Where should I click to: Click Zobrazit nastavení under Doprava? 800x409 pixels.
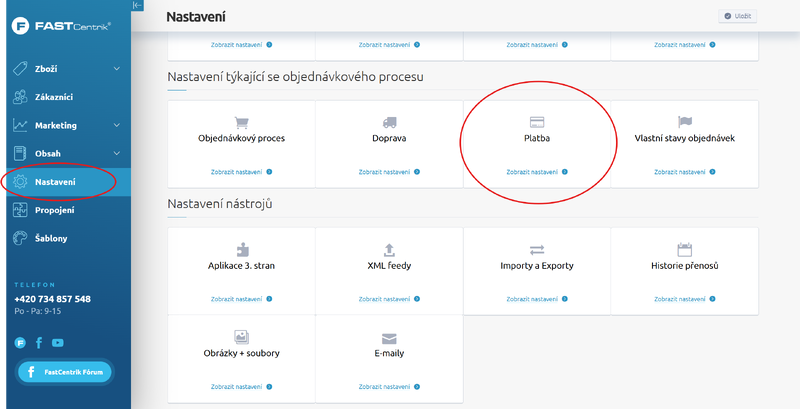(389, 172)
